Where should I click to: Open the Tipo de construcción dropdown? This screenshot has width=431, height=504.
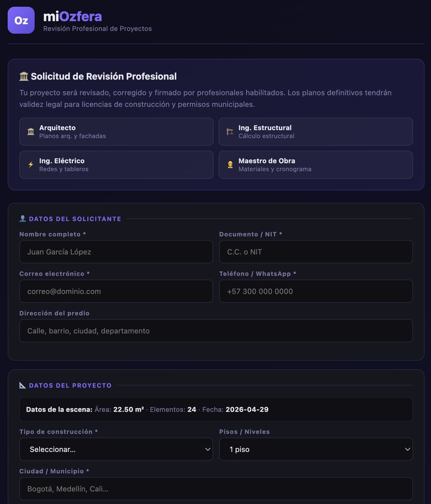[x=116, y=449]
